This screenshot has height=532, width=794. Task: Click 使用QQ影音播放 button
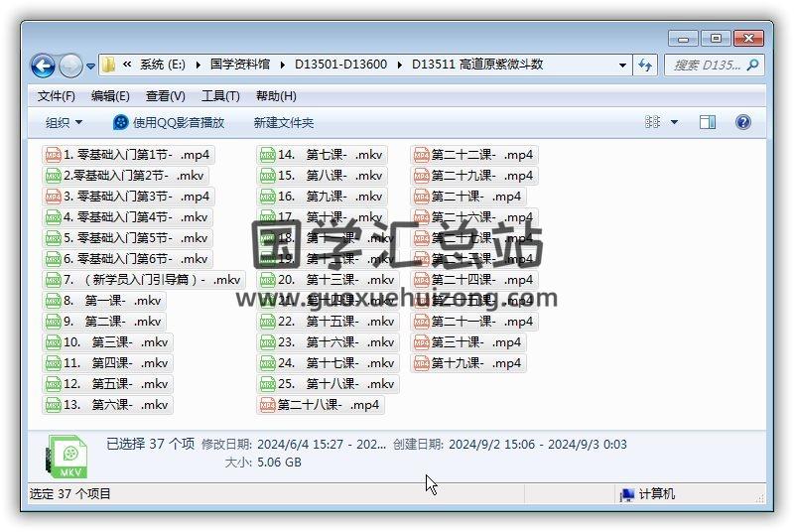[169, 122]
